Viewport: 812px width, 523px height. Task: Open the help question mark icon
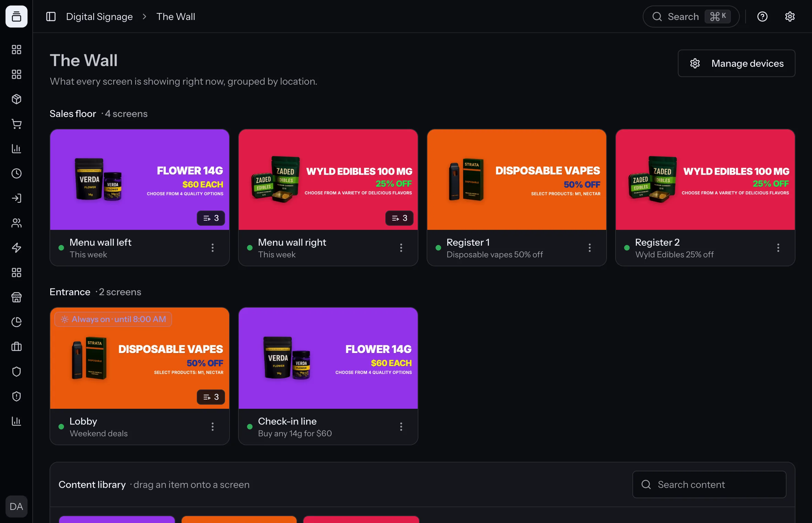coord(762,17)
